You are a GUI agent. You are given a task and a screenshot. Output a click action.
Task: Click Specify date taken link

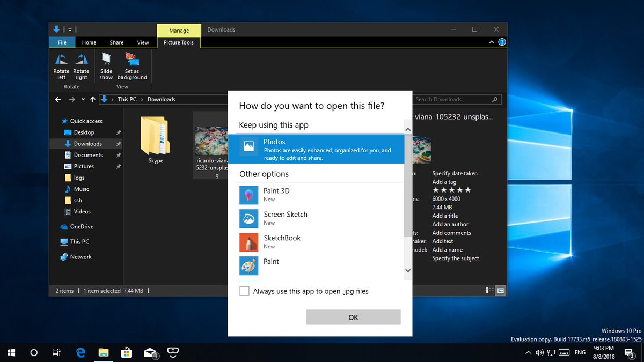coord(455,173)
